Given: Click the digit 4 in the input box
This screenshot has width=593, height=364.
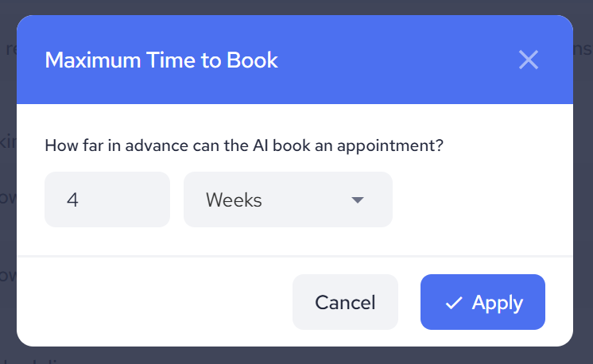Looking at the screenshot, I should 72,199.
